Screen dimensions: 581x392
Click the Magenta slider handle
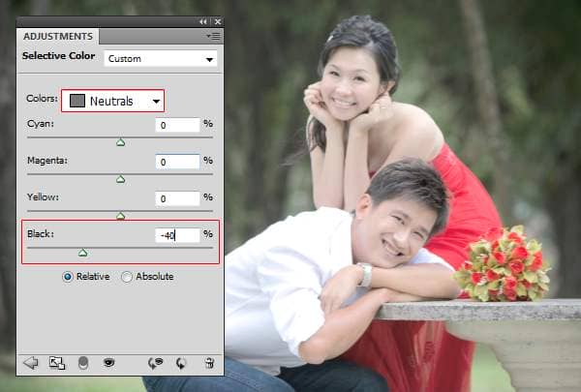tap(120, 179)
